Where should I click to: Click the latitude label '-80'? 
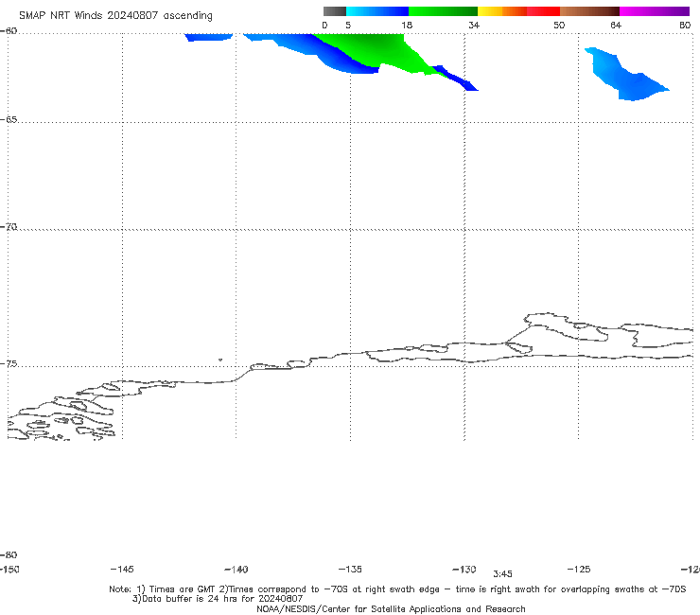point(9,554)
